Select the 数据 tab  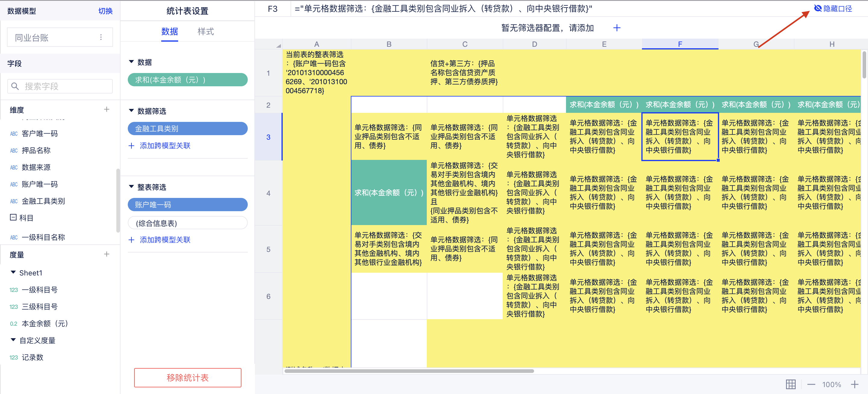169,31
